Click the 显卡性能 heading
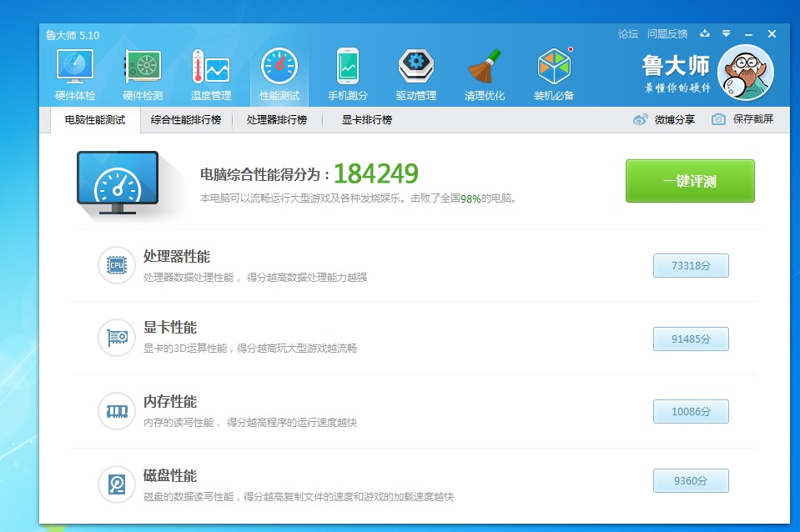800x532 pixels. [170, 328]
